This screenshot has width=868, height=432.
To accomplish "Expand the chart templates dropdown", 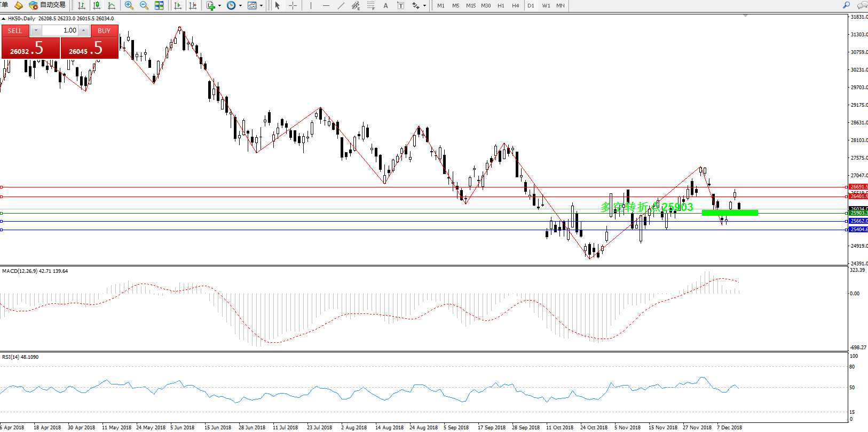I will [261, 6].
